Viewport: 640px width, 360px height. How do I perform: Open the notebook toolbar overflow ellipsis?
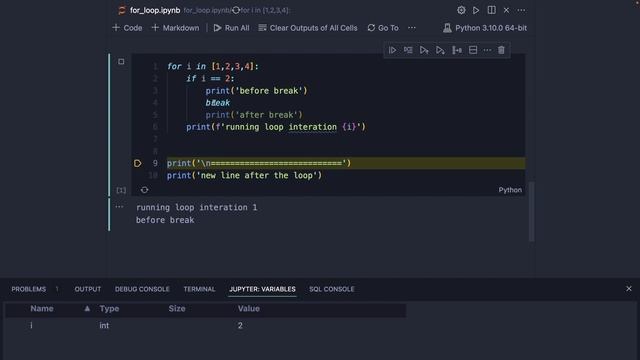(x=412, y=28)
